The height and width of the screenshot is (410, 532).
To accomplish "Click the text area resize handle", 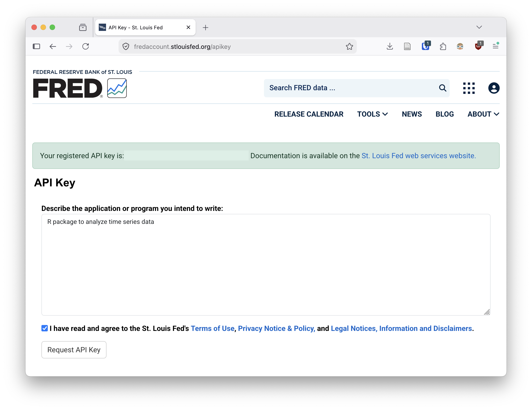I will [487, 312].
